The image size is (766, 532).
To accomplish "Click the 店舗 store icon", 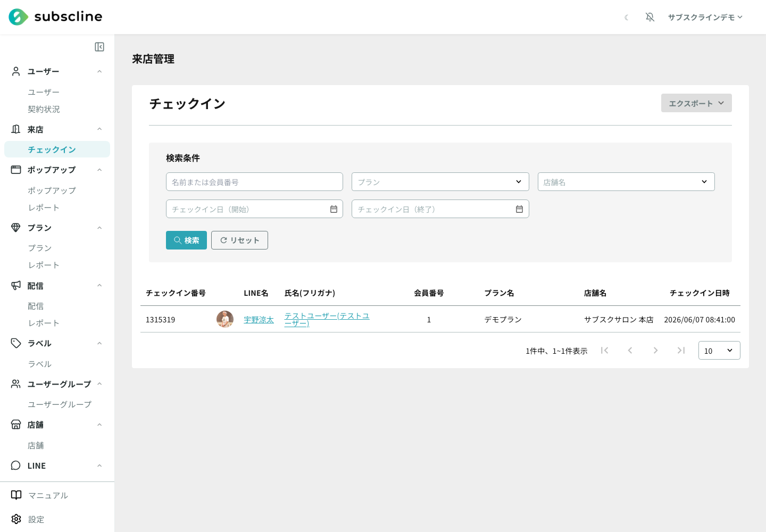I will tap(16, 425).
